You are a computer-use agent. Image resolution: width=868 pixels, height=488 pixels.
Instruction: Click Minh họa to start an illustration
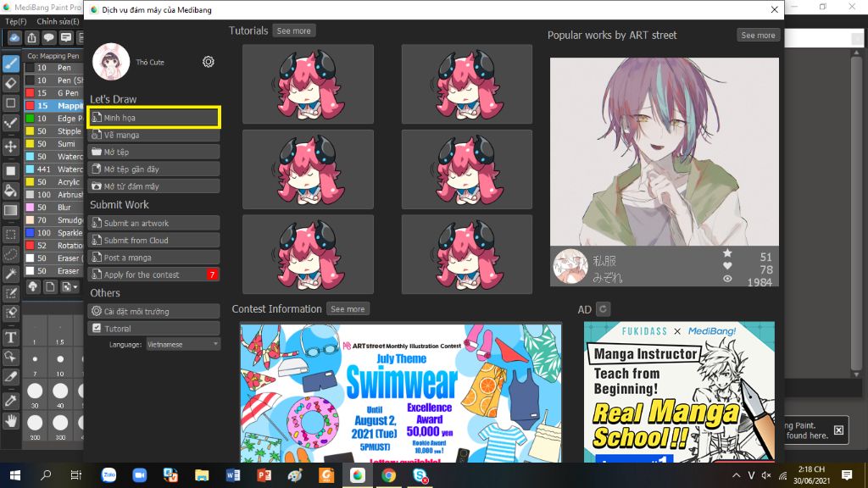point(154,117)
